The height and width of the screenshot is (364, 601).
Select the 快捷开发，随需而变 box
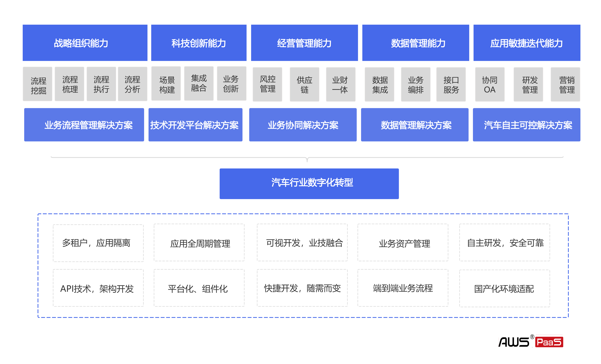(x=302, y=288)
